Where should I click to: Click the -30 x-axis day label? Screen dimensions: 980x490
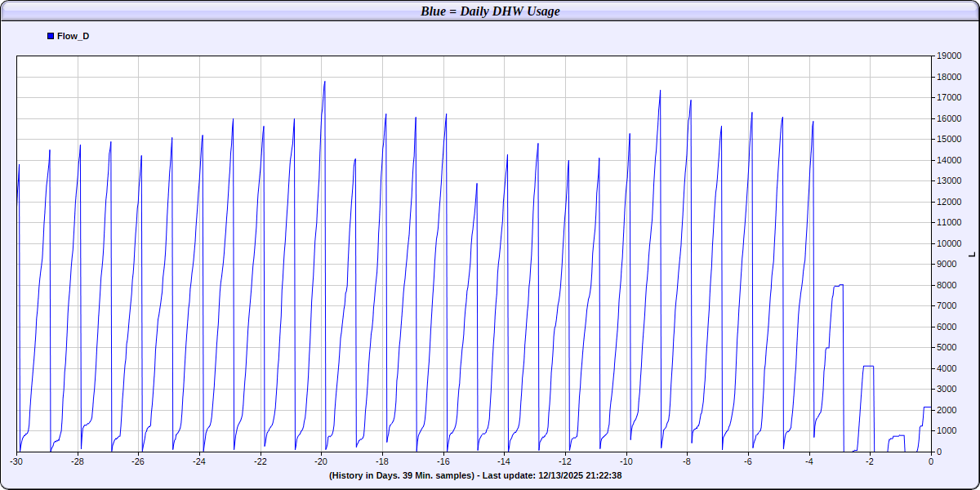coord(16,461)
